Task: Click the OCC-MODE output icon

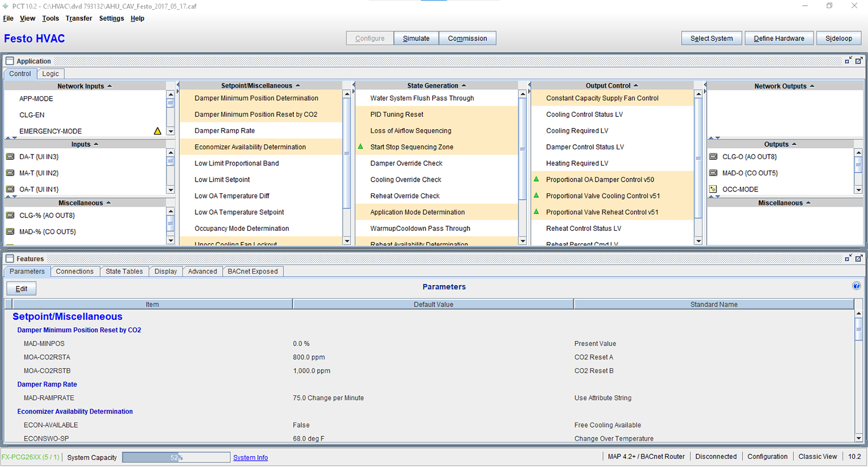Action: click(x=713, y=189)
